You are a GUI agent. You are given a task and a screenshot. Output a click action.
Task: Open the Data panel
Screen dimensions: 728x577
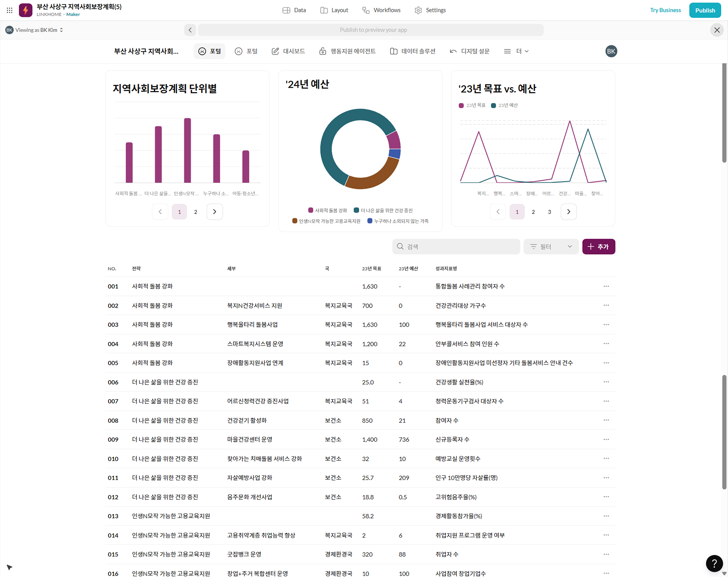tap(294, 10)
